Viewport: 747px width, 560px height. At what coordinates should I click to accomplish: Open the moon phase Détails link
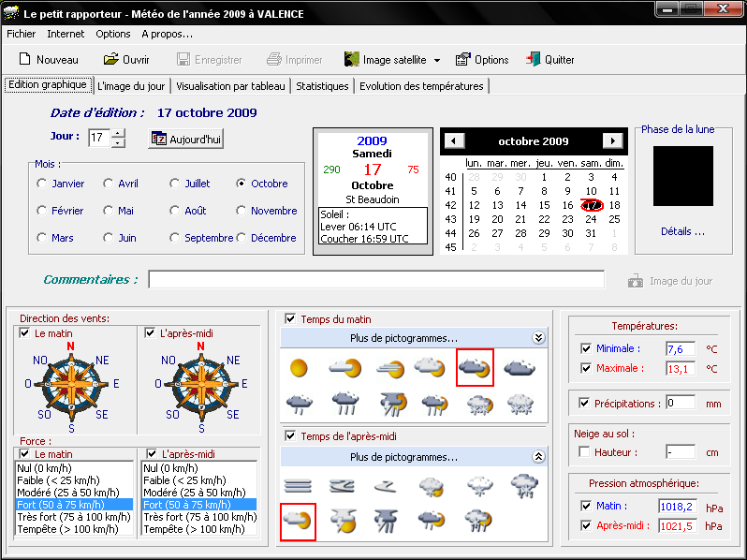[682, 231]
